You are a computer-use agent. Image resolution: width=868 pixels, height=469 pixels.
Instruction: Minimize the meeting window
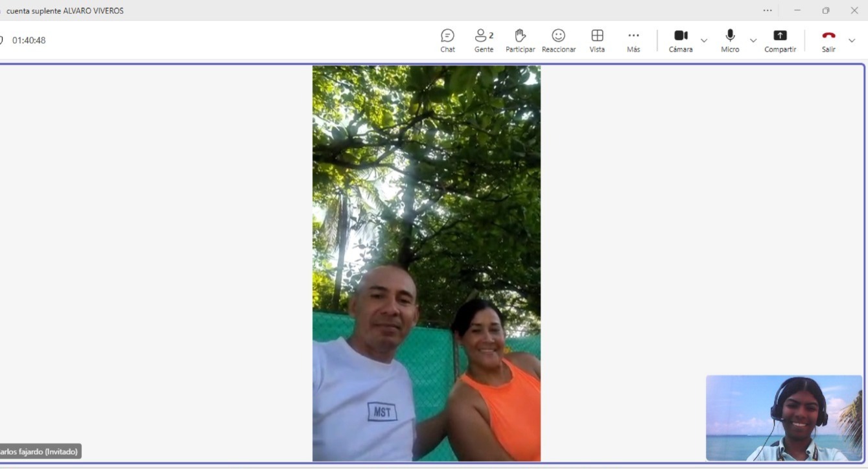[797, 10]
